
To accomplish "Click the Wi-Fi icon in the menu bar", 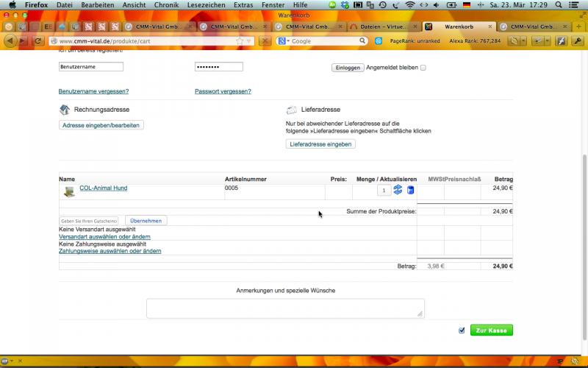I will tap(409, 5).
